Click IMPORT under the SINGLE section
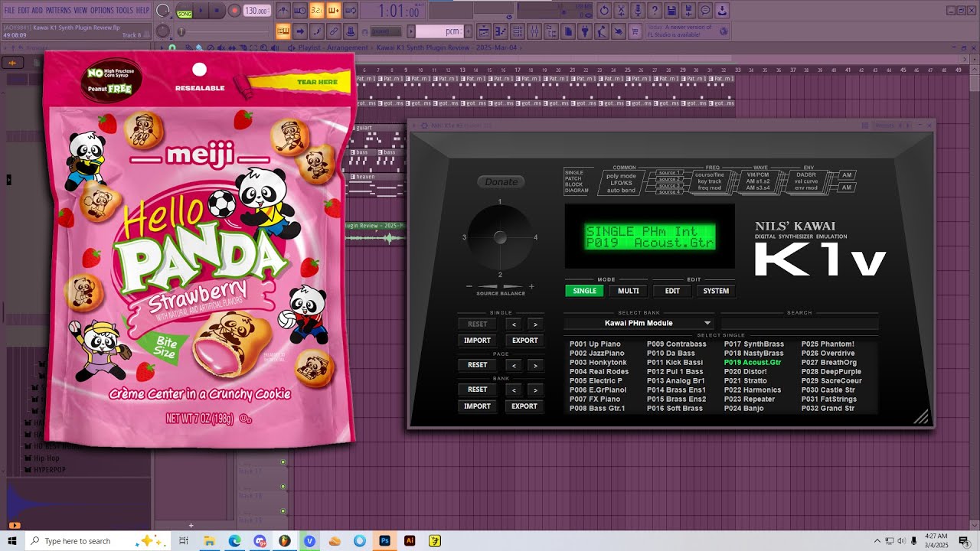Viewport: 980px width, 551px height. pyautogui.click(x=477, y=341)
